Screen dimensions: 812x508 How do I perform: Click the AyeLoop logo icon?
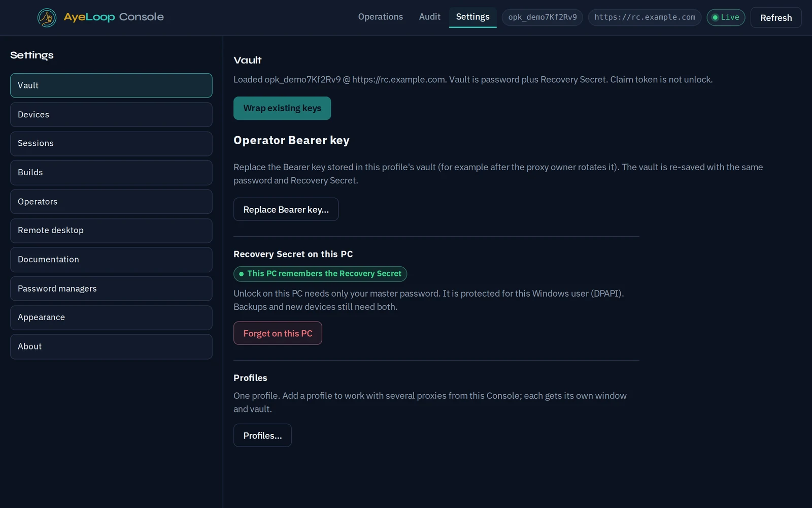(47, 18)
